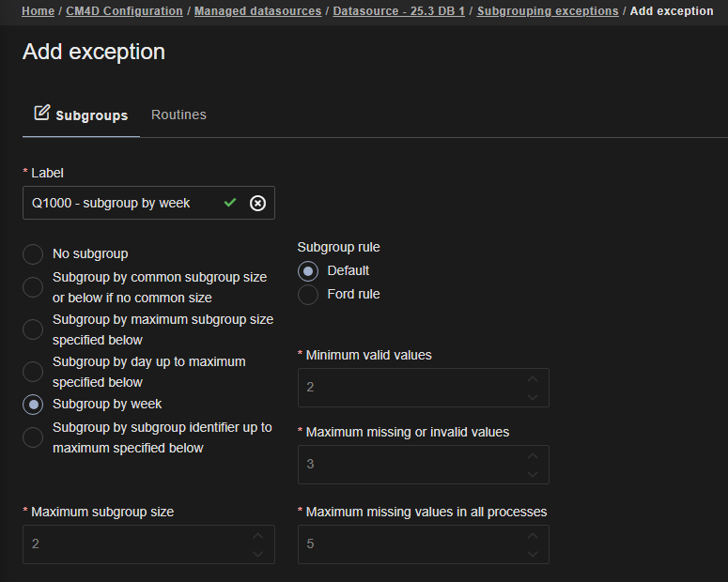Open CM4D Configuration breadcrumb link
This screenshot has height=582, width=728.
pyautogui.click(x=124, y=11)
